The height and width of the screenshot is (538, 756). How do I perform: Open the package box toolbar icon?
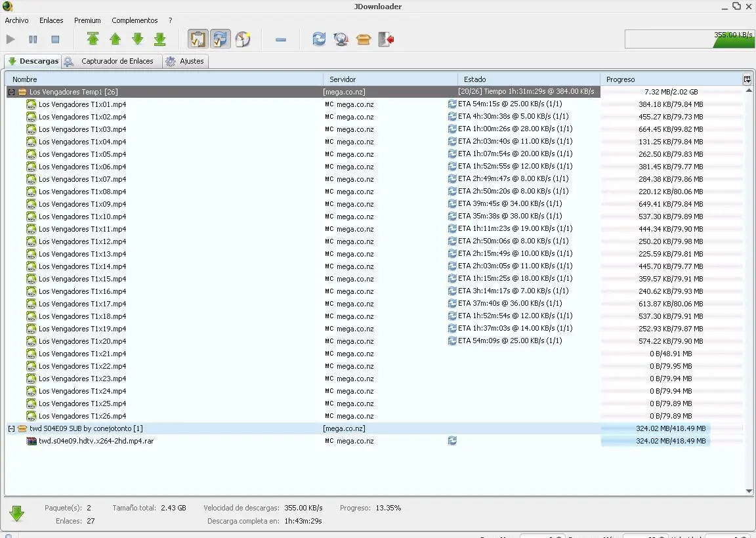tap(364, 39)
